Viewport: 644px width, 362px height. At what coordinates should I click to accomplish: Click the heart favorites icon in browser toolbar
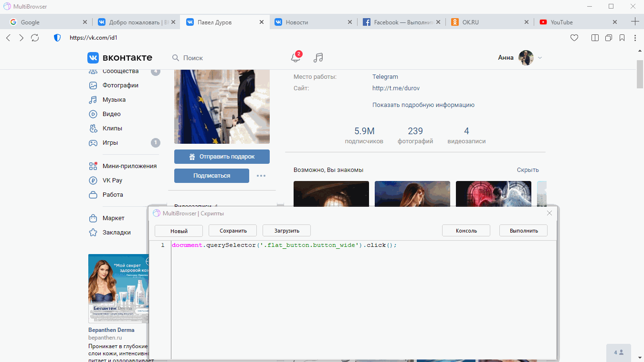pos(574,38)
